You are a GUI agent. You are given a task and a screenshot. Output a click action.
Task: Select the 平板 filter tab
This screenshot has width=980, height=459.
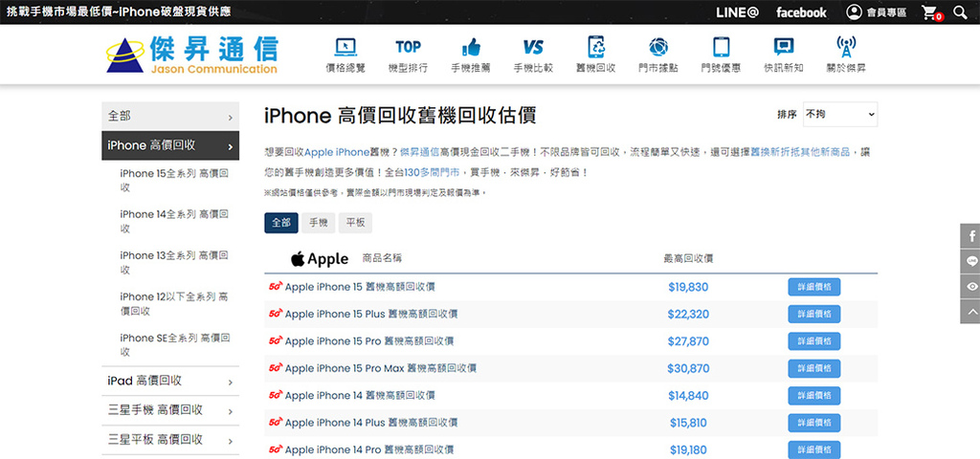pyautogui.click(x=355, y=223)
